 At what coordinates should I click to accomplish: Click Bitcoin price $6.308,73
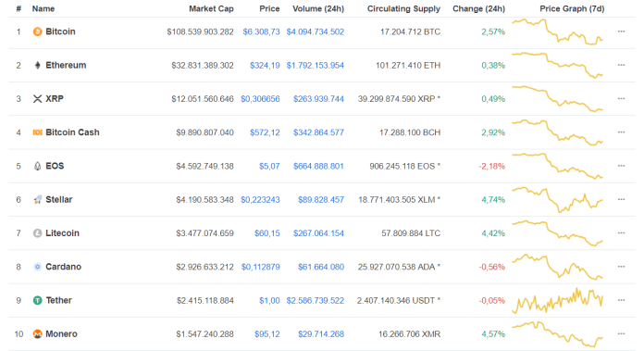point(261,31)
